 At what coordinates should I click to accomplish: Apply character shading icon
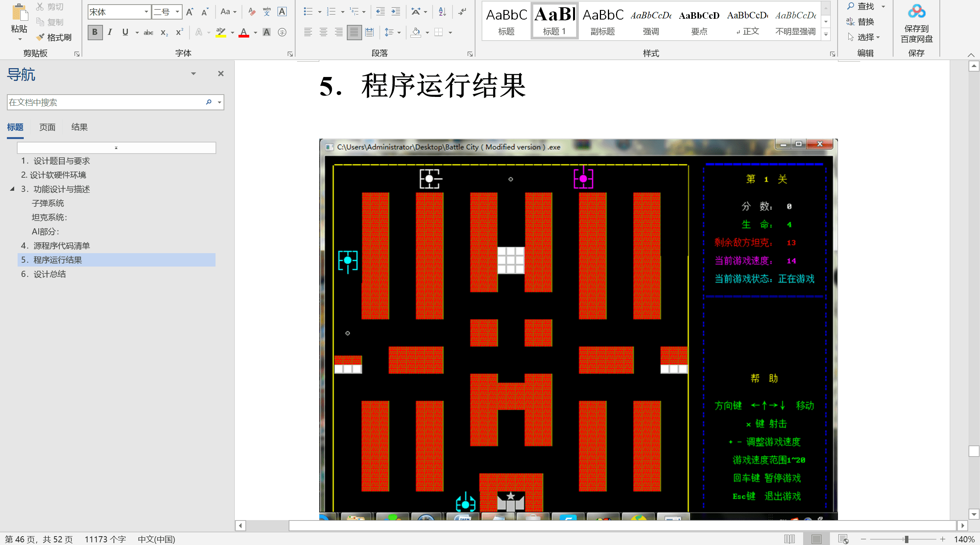coord(267,32)
